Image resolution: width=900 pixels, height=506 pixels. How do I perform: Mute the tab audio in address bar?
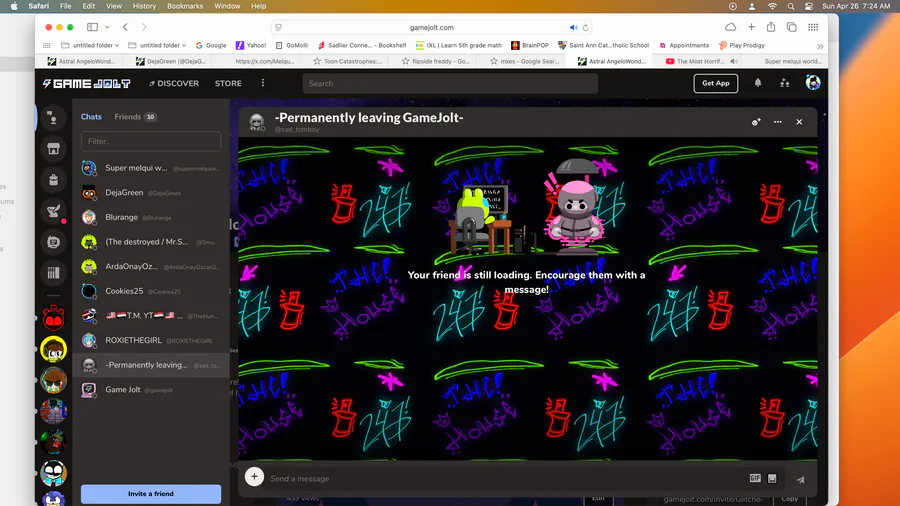573,28
